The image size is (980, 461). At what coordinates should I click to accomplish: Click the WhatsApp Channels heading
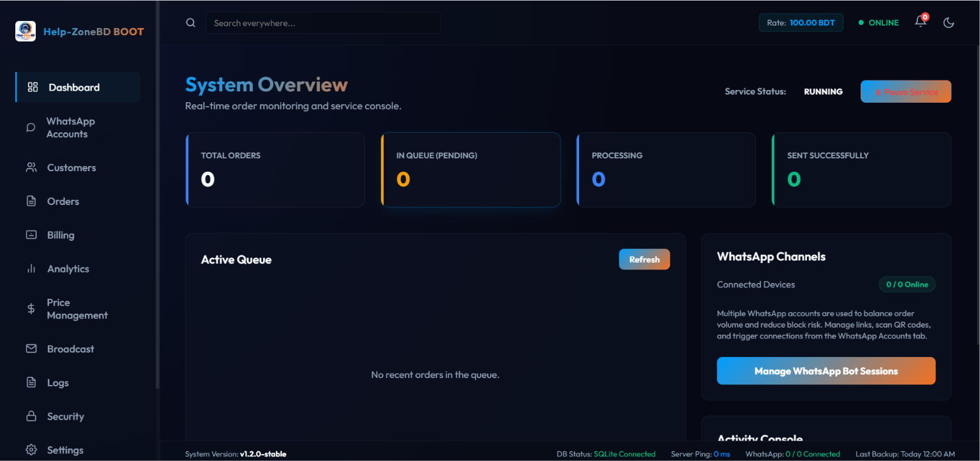point(771,257)
